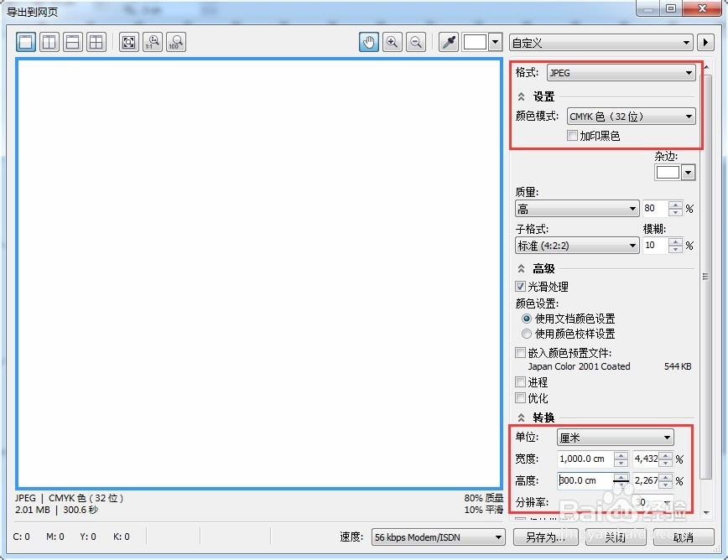Click the 另存为... button

click(545, 537)
